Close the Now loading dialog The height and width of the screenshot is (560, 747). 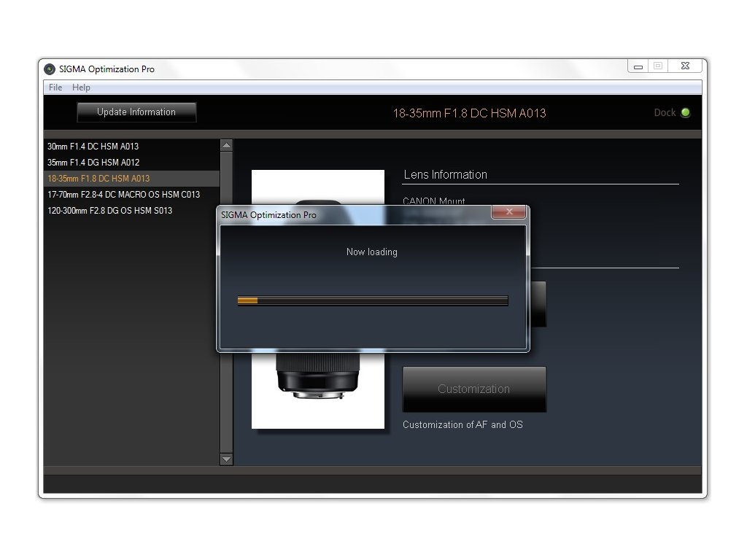508,212
